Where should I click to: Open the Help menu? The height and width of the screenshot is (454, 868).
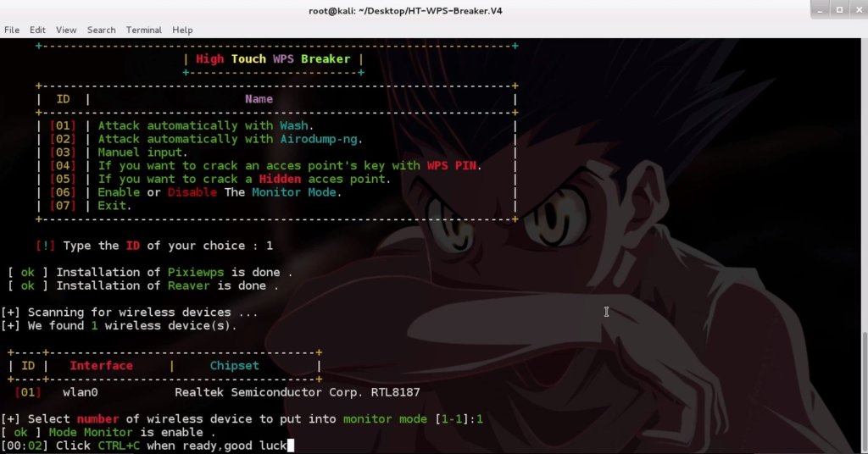pos(182,30)
